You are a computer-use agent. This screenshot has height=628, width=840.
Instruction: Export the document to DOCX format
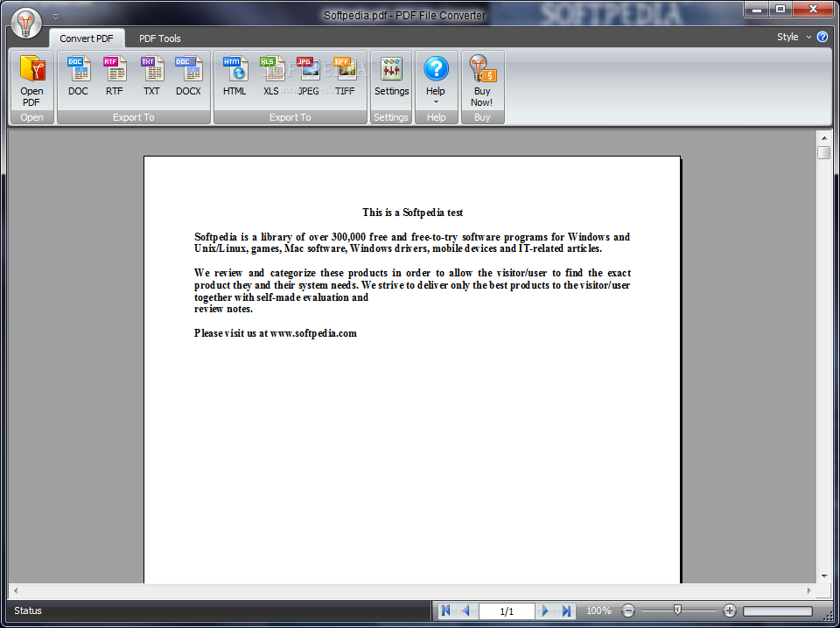click(189, 75)
